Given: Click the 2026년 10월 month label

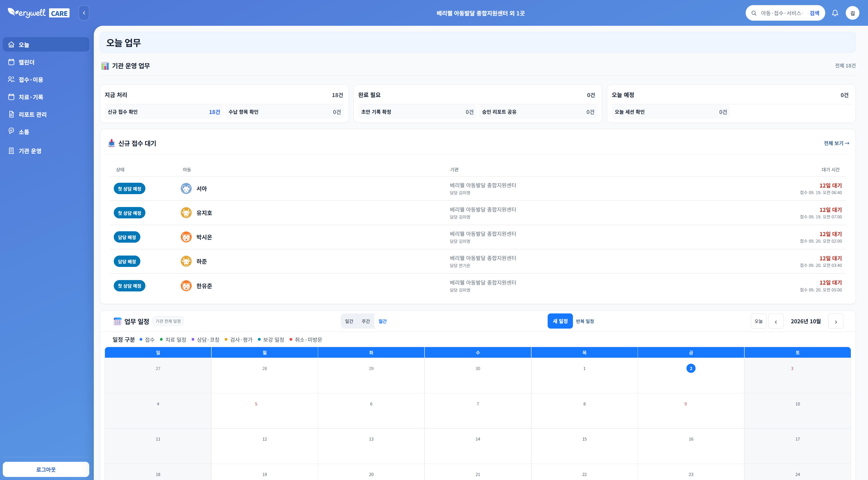Looking at the screenshot, I should [x=806, y=321].
